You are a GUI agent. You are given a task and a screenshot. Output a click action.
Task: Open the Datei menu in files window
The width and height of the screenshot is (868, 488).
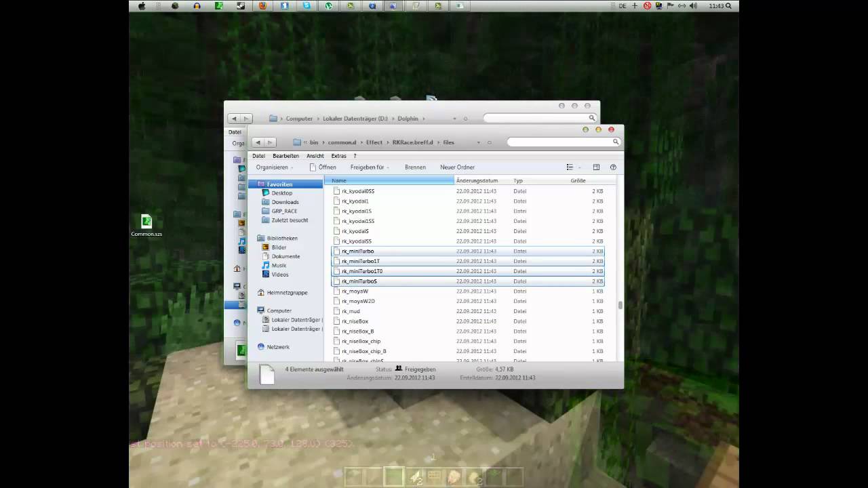point(258,156)
